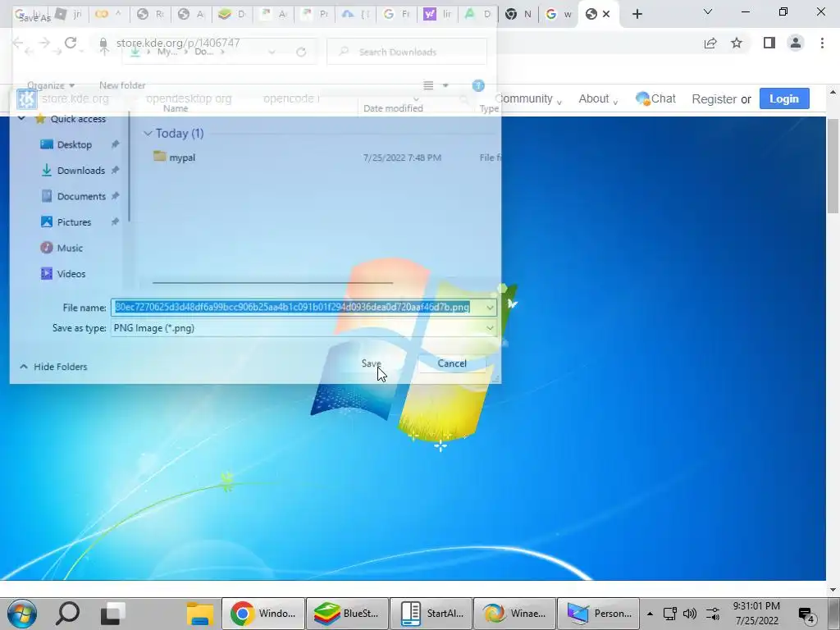Click the blue Login button

(x=783, y=98)
